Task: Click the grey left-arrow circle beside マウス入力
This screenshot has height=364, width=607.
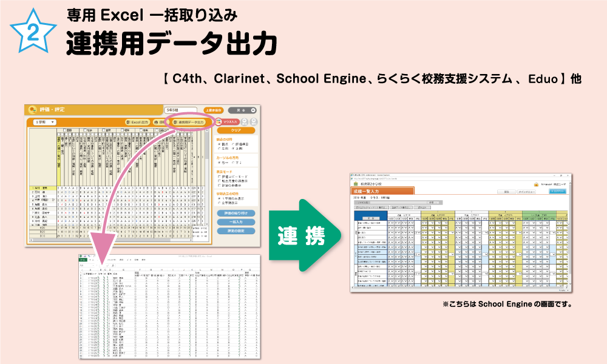Action: coord(245,122)
